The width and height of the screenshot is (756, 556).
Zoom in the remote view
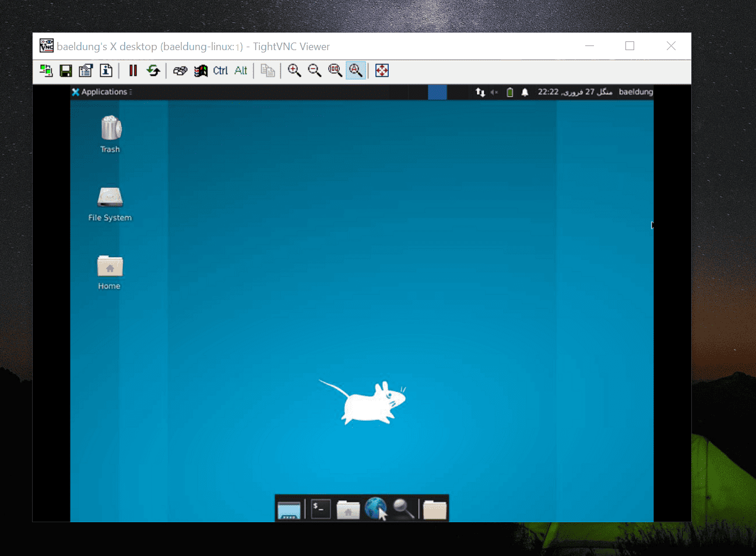click(x=294, y=71)
